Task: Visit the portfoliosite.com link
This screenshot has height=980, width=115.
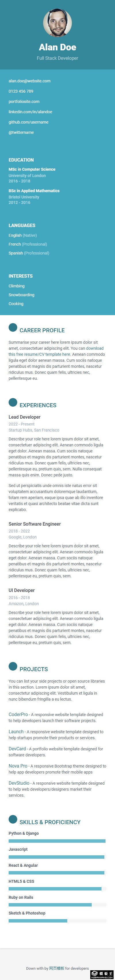Action: [x=24, y=102]
